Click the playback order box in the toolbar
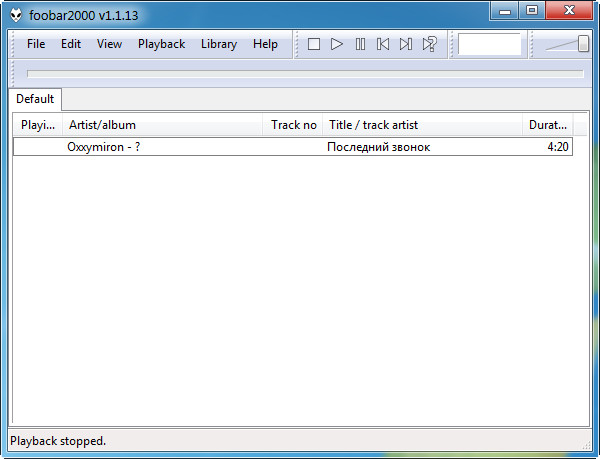 tap(489, 44)
